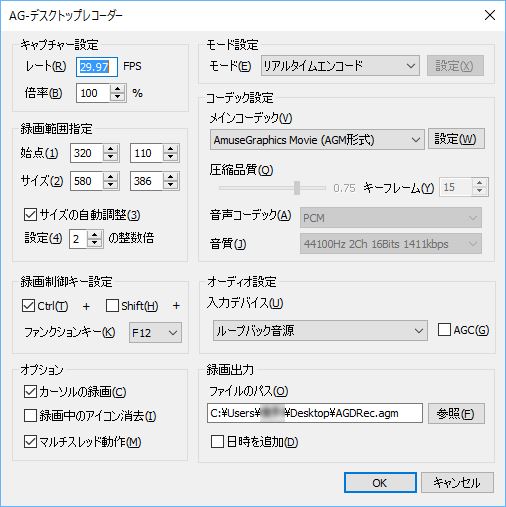Click the サイズ height field showing 386
Screen dimensions: 506x507
coord(147,181)
